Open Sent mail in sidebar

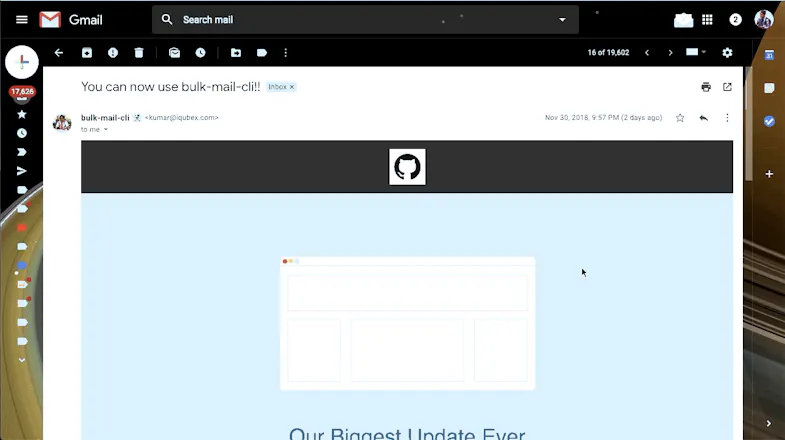[22, 171]
